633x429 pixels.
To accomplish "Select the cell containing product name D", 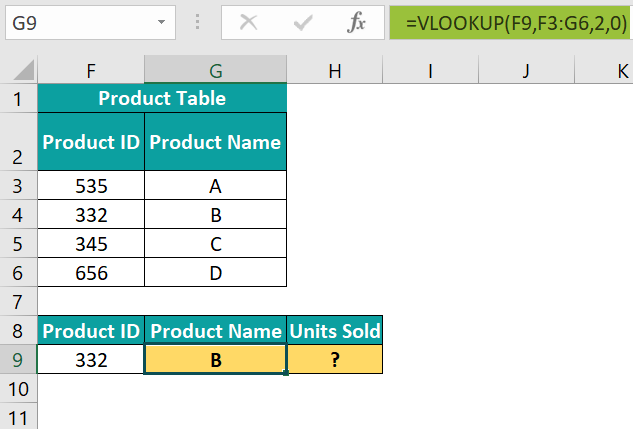I will 216,273.
